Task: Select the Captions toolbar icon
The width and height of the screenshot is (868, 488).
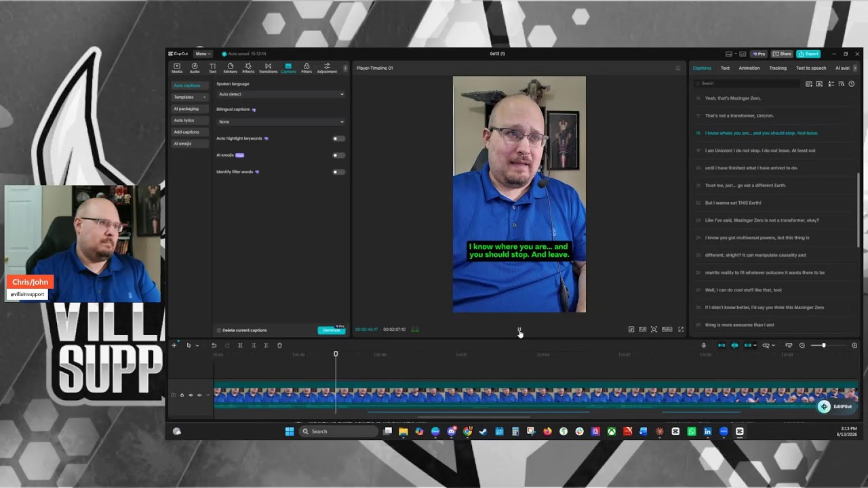Action: 288,68
